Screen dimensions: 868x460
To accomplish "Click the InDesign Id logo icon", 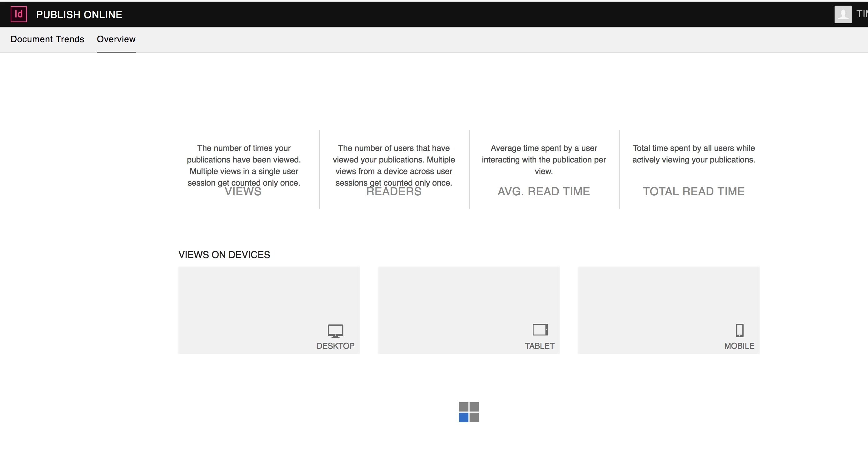I will [x=18, y=14].
